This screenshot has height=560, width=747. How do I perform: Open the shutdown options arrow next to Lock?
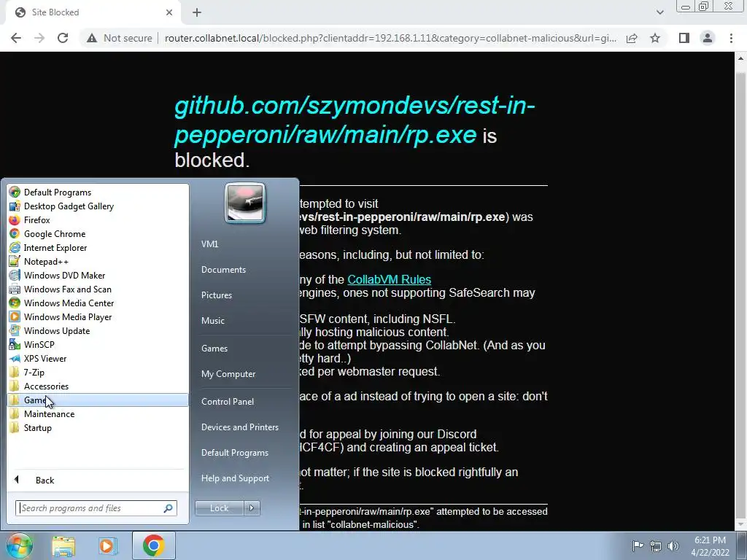[252, 508]
